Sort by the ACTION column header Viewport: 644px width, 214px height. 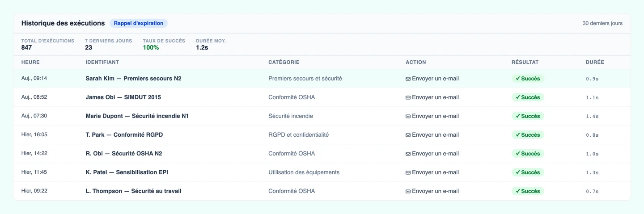pos(416,62)
